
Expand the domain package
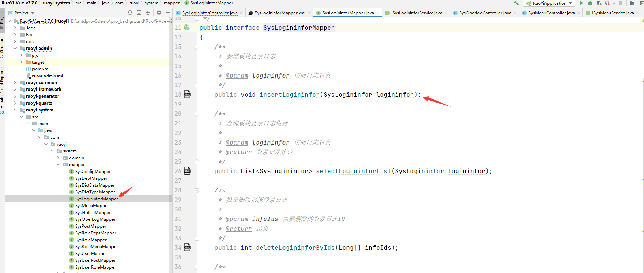(x=58, y=158)
